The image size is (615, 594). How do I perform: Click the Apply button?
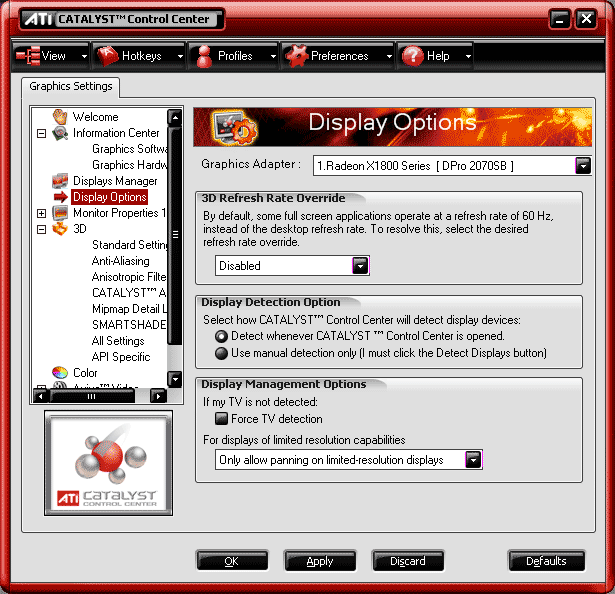pyautogui.click(x=320, y=561)
